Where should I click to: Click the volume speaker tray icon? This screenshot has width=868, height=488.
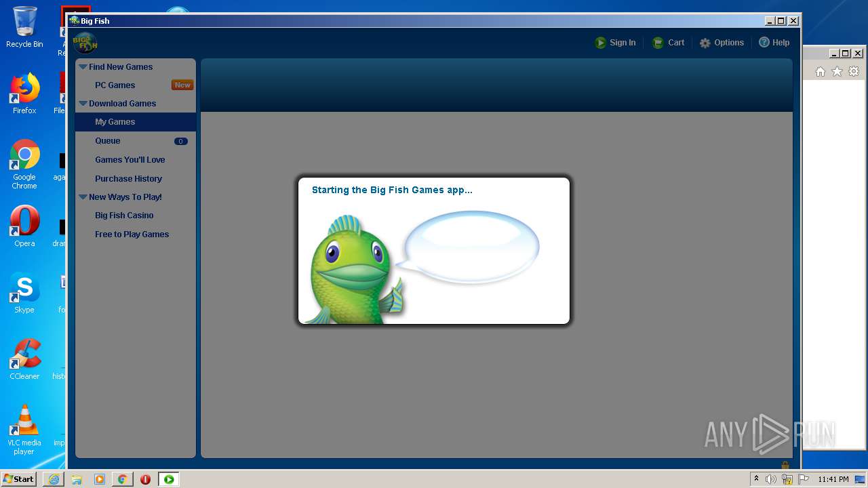coord(771,479)
